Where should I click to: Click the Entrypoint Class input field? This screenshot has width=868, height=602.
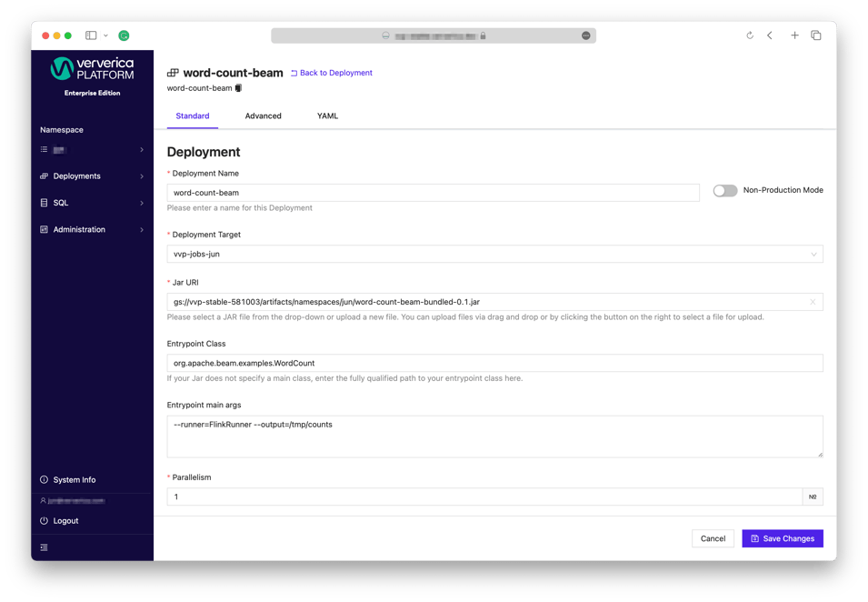point(494,364)
